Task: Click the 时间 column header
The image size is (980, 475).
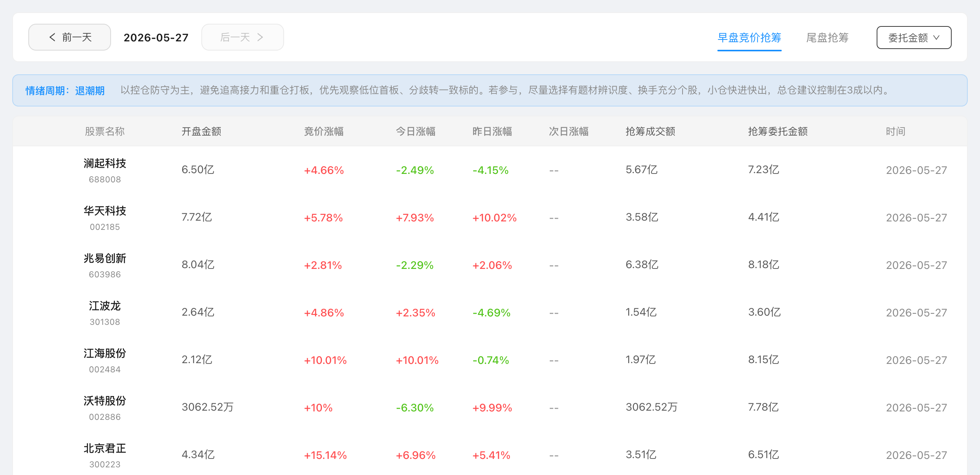Action: (896, 131)
